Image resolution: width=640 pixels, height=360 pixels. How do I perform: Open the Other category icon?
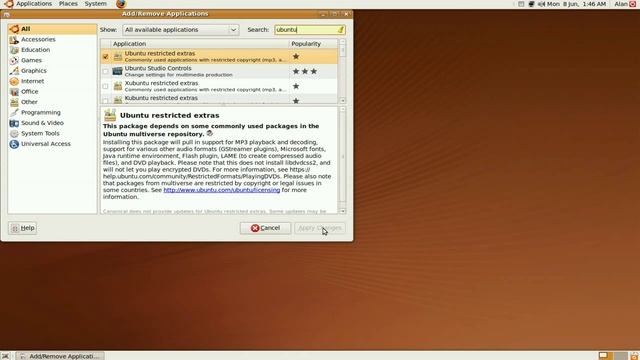[x=14, y=102]
